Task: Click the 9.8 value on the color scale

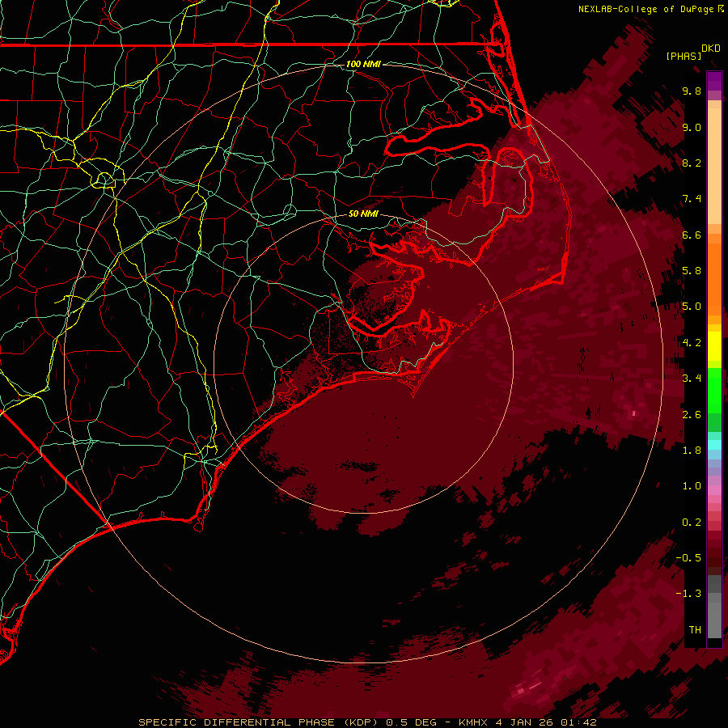Action: tap(692, 91)
